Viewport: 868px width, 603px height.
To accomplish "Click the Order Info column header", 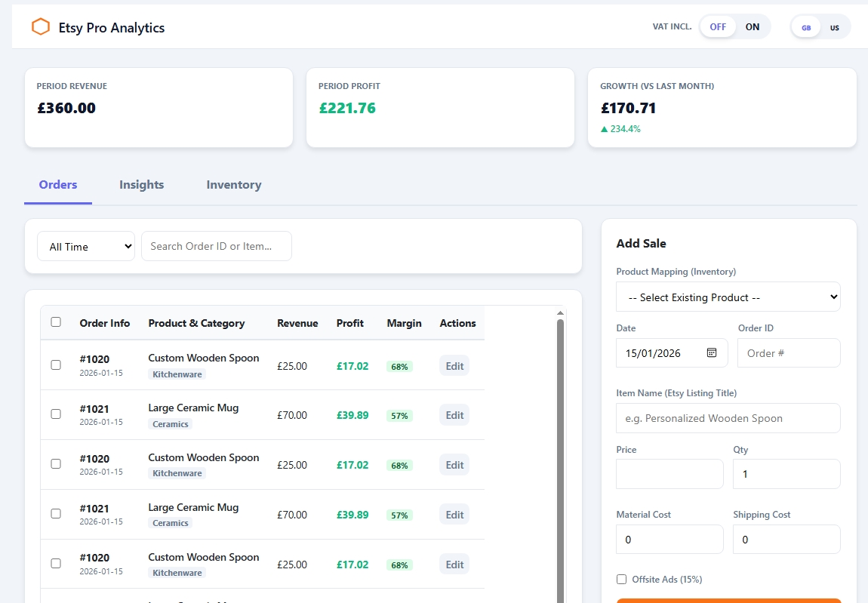I will tap(105, 323).
